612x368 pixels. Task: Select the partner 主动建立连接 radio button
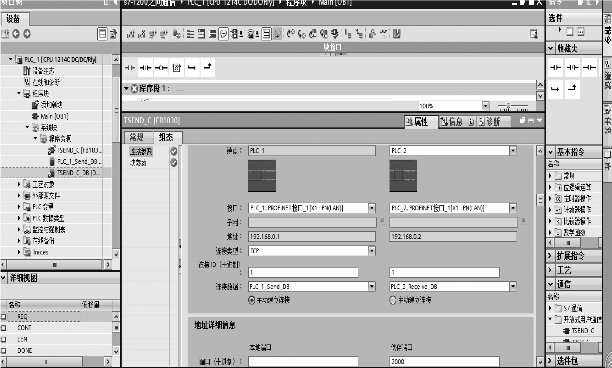[393, 300]
